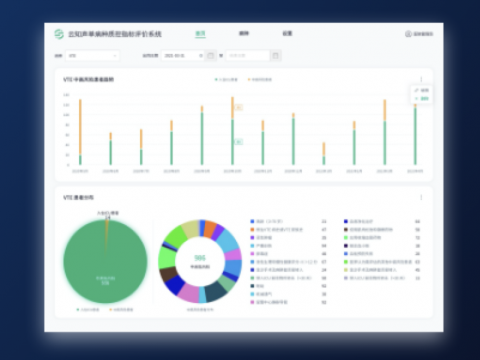This screenshot has height=360, width=480.
Task: Switch to the second top navigation tab
Action: point(244,33)
